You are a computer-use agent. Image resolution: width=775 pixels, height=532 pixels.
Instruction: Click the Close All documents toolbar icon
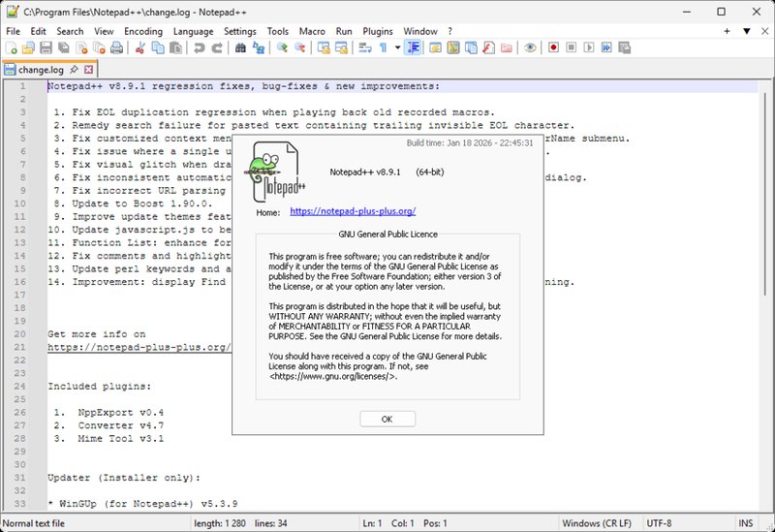[x=100, y=47]
